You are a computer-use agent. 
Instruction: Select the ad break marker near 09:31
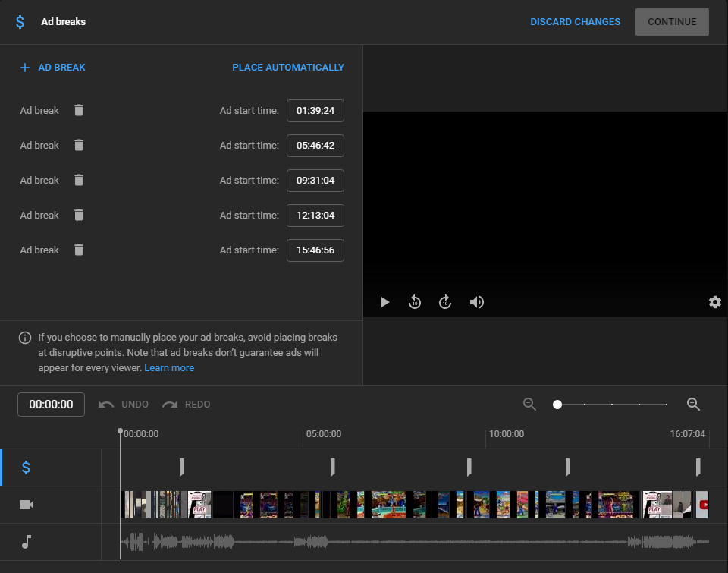click(x=469, y=467)
